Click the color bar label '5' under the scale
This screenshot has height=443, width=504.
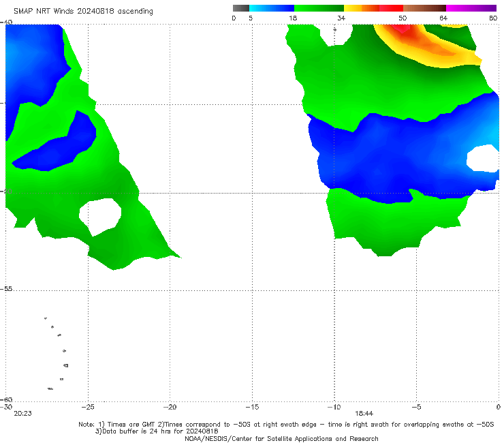point(251,18)
